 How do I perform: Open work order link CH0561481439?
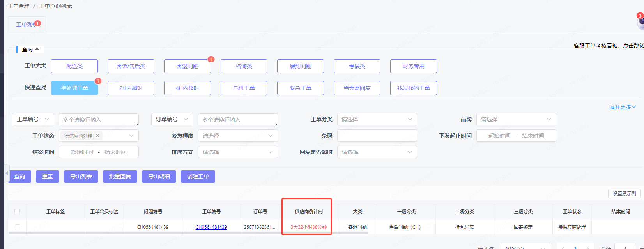click(x=211, y=227)
